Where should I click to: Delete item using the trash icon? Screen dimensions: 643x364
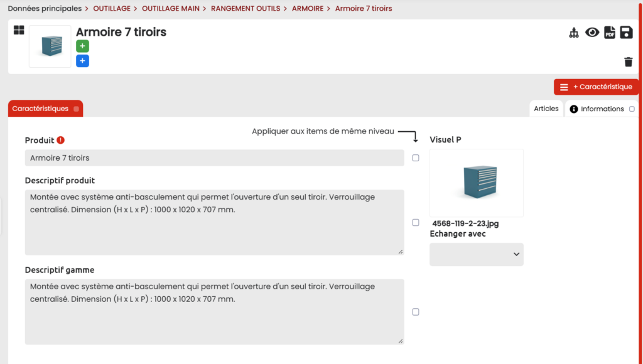628,62
